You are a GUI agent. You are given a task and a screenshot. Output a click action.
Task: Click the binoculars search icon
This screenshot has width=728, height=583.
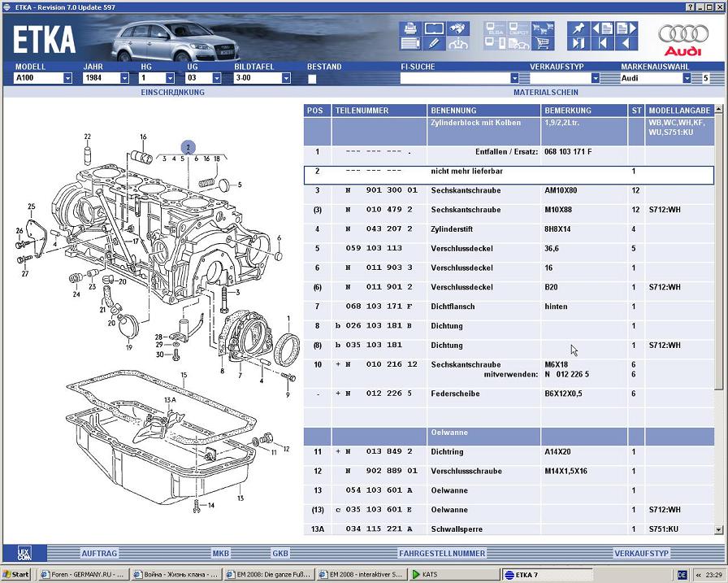click(x=459, y=28)
